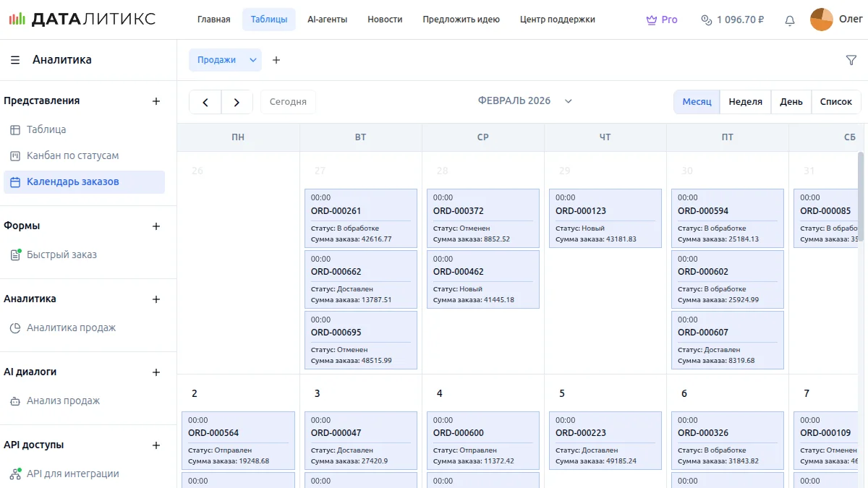
Task: Add a new API access in API доступы
Action: 156,445
